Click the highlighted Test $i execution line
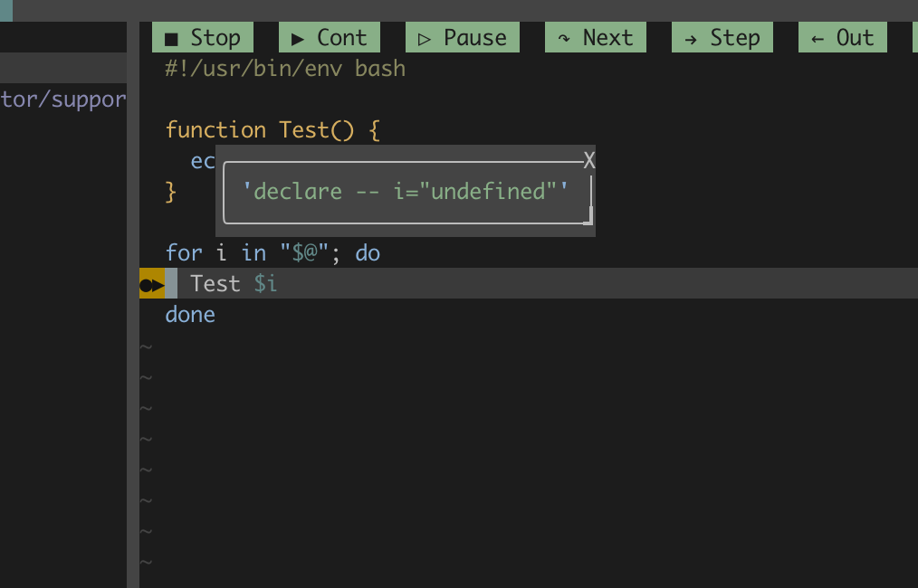Screen dimensions: 918x588 (229, 283)
